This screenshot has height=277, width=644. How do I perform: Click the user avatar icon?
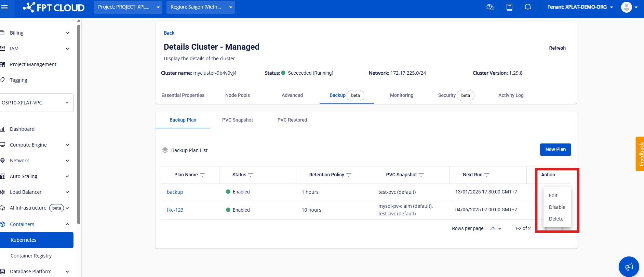point(626,7)
